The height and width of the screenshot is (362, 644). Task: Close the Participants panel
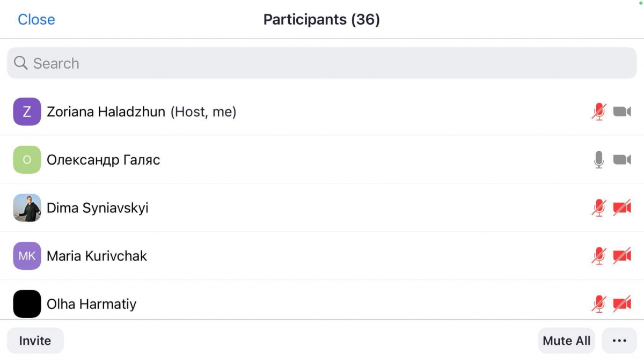click(x=36, y=19)
